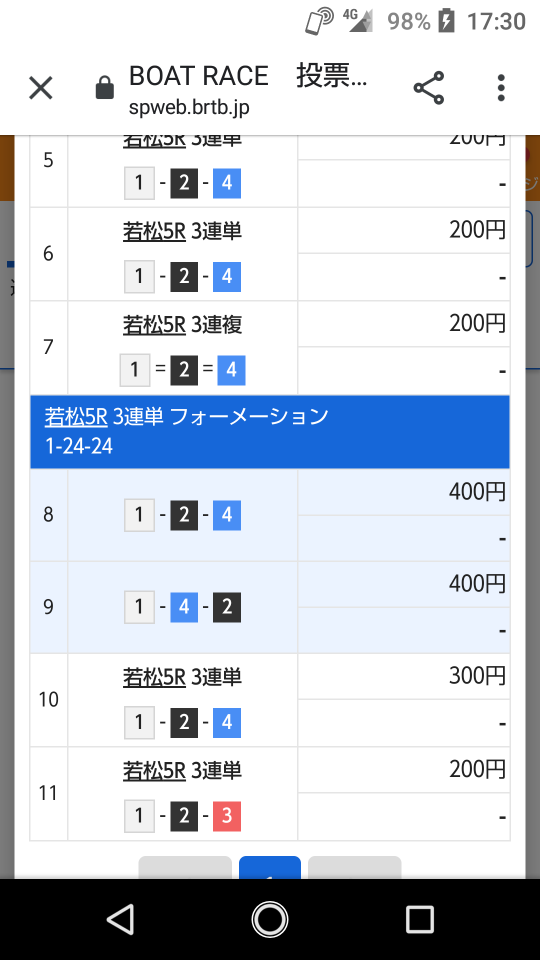Tap the Android back navigation button
Image resolution: width=540 pixels, height=960 pixels.
point(120,919)
